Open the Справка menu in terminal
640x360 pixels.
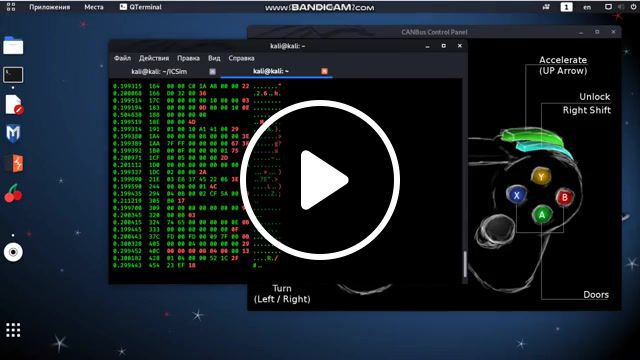click(241, 58)
